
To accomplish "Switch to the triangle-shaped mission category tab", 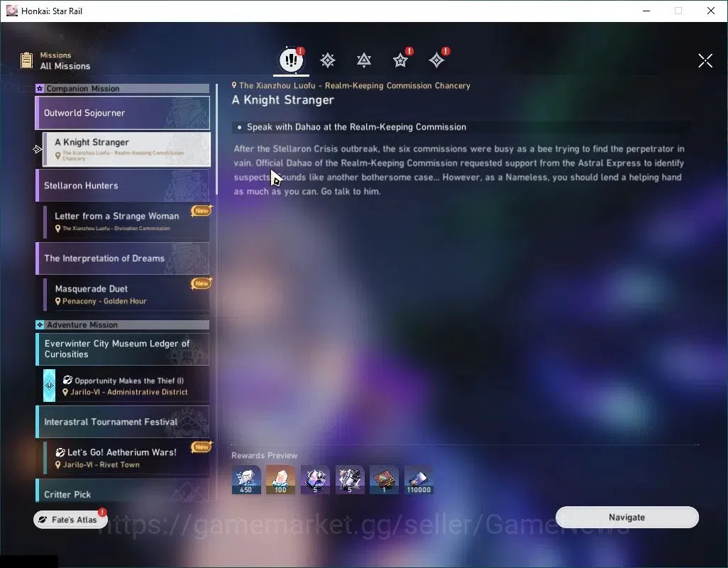I will (x=364, y=60).
